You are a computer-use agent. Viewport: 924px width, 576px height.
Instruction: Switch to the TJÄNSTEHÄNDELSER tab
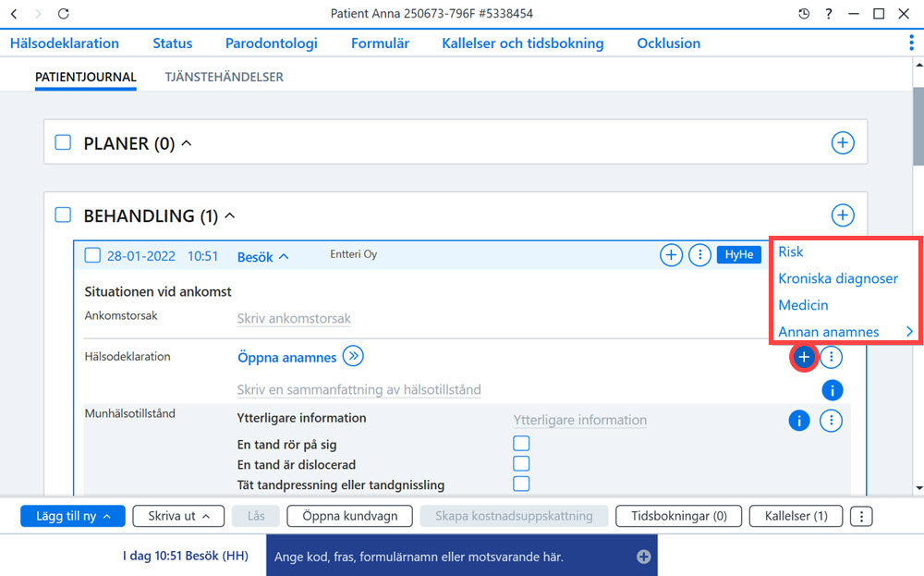224,78
